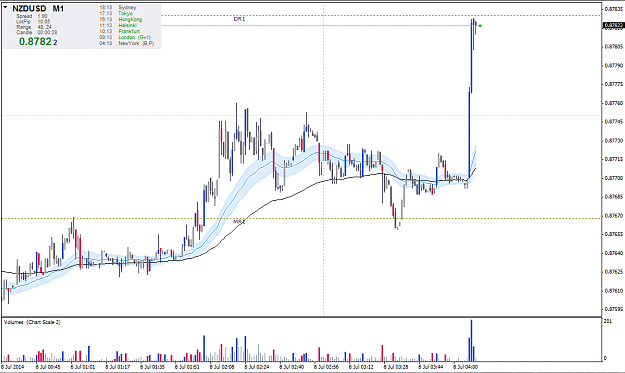Click the 8 Jul 2014 date label
Image resolution: width=625 pixels, height=373 pixels.
pyautogui.click(x=12, y=367)
